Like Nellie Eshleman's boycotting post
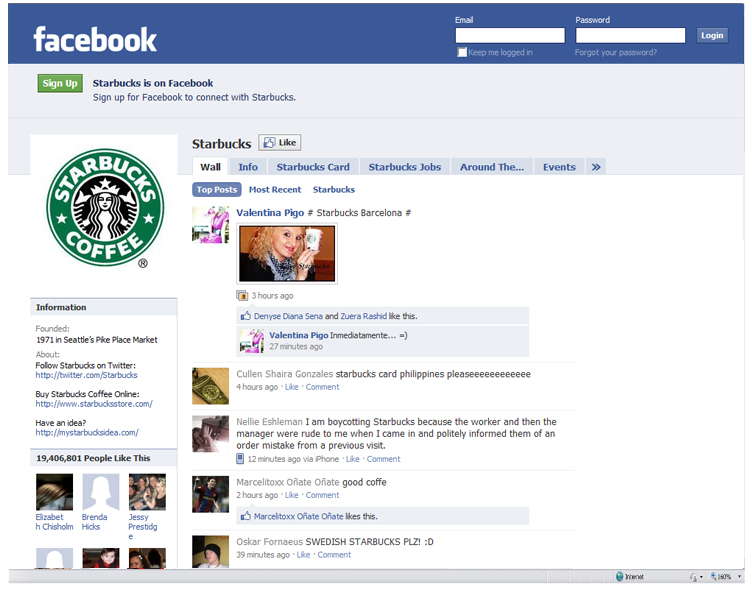 pos(352,459)
